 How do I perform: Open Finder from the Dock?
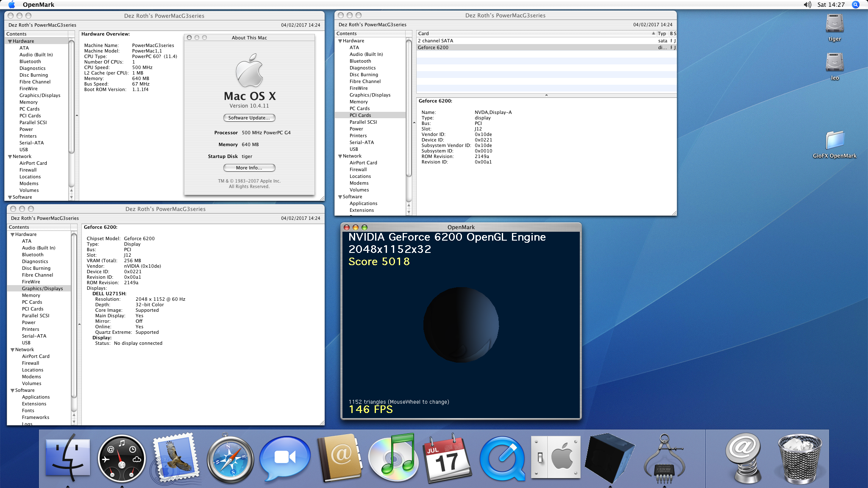[68, 458]
